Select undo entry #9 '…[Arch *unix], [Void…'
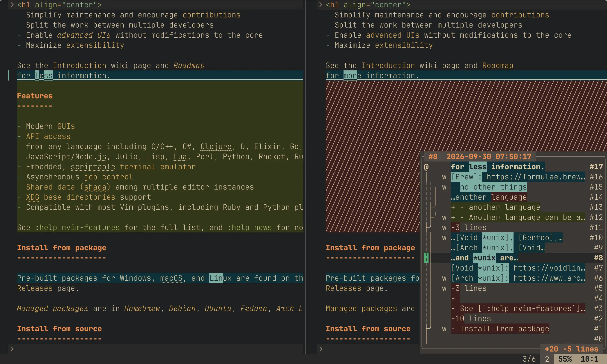 [513, 248]
